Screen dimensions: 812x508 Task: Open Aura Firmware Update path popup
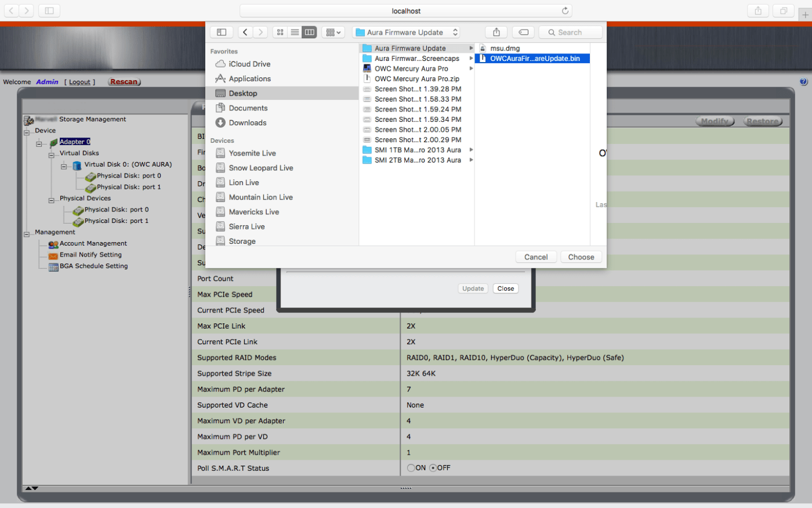[406, 33]
